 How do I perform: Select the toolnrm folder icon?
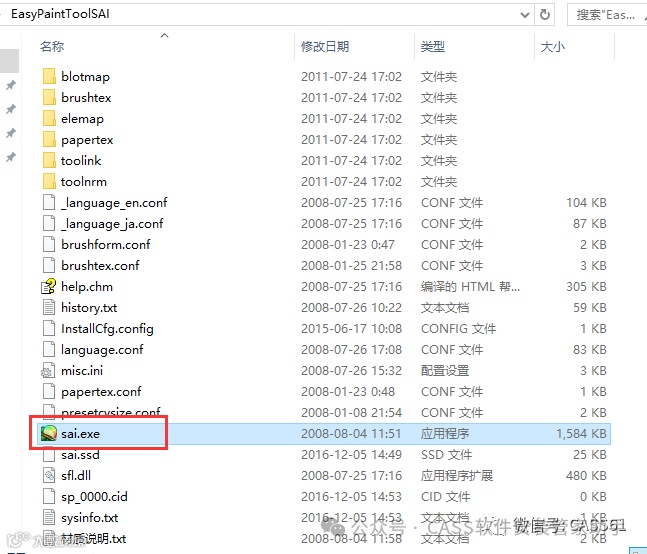click(x=49, y=182)
